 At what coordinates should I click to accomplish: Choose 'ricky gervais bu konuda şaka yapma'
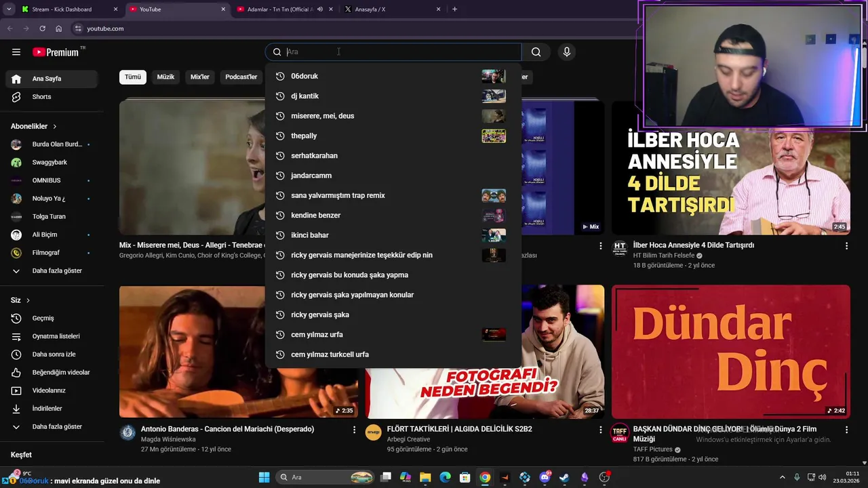point(393,275)
